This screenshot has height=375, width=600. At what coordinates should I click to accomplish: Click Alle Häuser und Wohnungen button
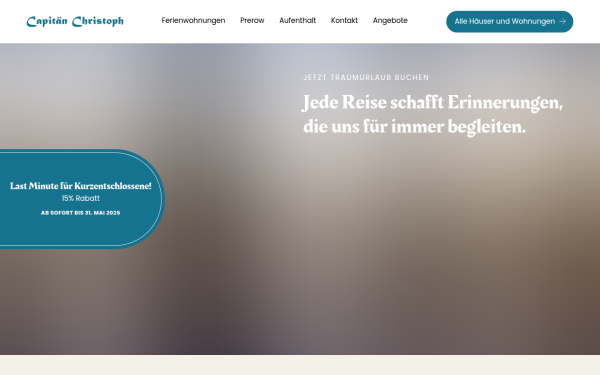click(510, 21)
